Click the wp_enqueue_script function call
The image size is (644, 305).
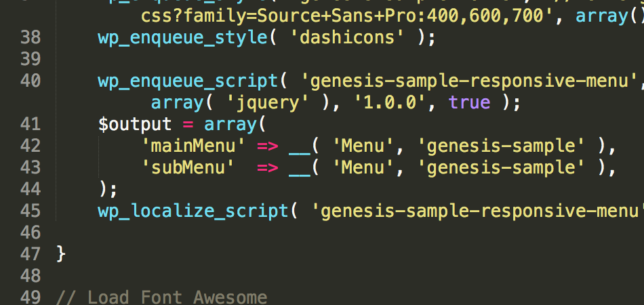click(187, 81)
